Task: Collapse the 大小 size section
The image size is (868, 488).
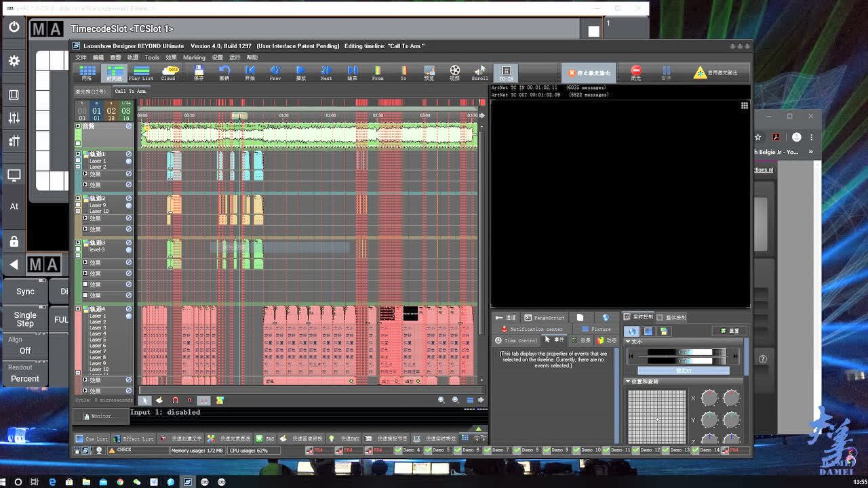Action: [627, 342]
